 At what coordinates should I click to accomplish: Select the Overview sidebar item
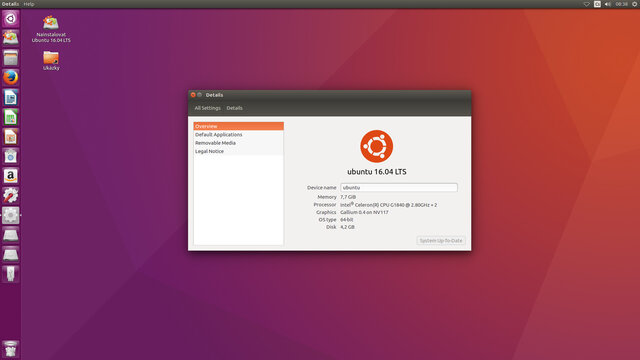(238, 126)
